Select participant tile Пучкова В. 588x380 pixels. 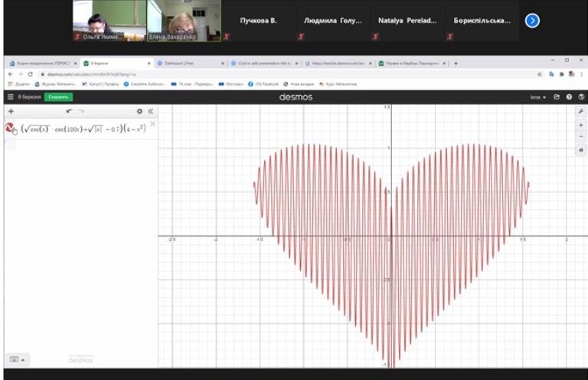tap(258, 20)
